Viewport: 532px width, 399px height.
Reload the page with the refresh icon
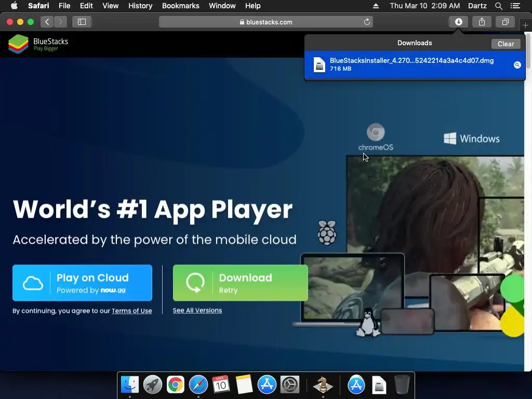coord(367,22)
